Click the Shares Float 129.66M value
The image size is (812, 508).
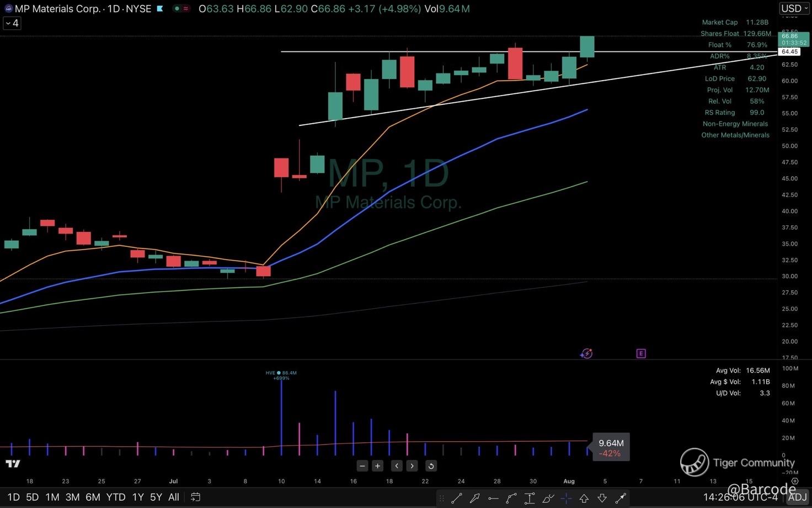[757, 34]
